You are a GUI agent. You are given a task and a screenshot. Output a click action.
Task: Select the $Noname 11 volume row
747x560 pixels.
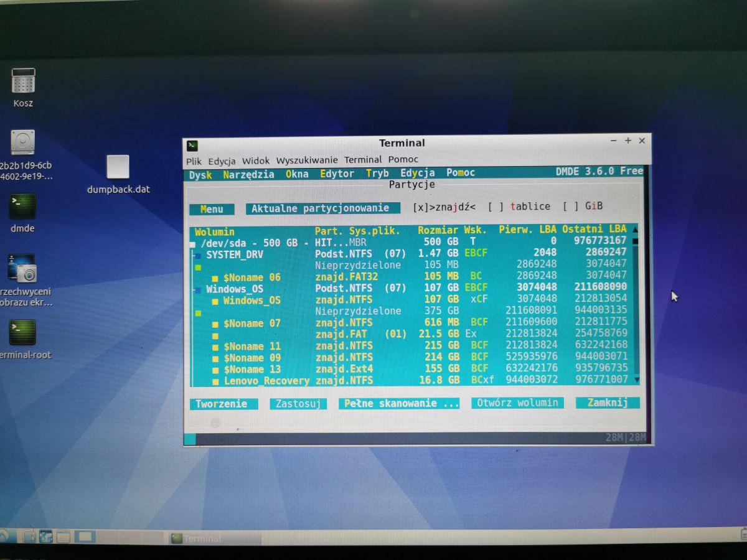point(411,345)
